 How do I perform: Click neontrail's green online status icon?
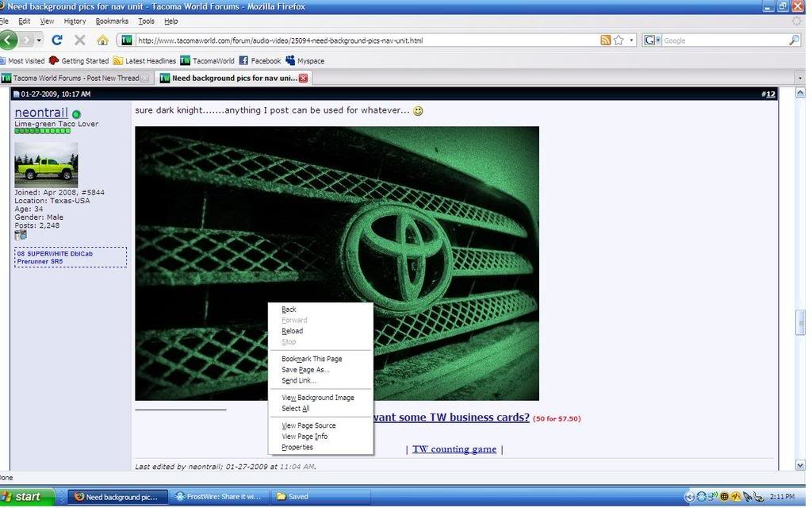77,114
